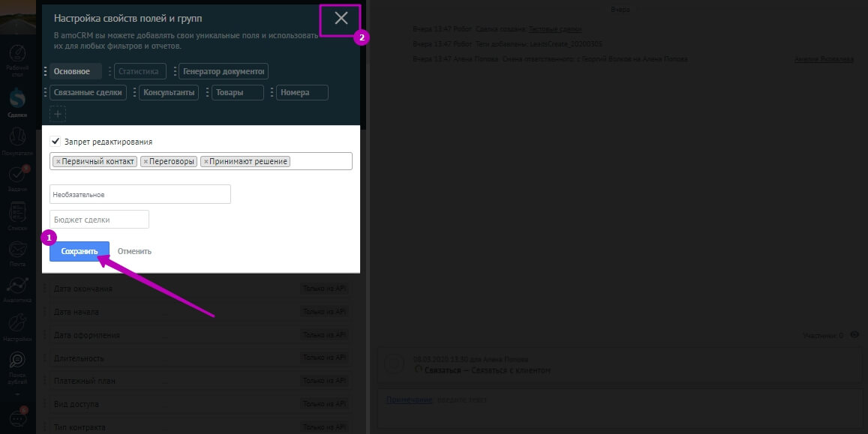Open the Задачи tasks icon in sidebar
The image size is (868, 434).
tap(18, 178)
